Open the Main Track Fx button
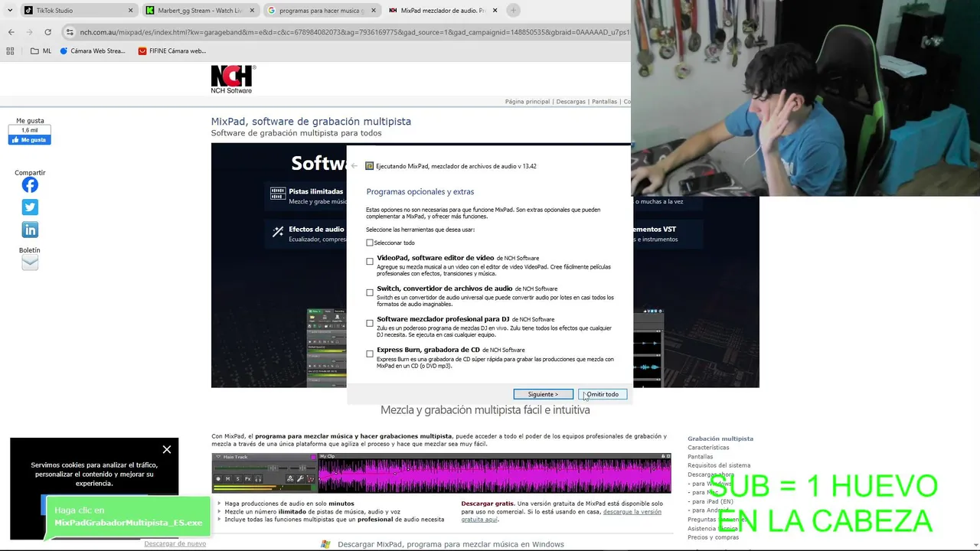This screenshot has width=980, height=551. (x=248, y=479)
